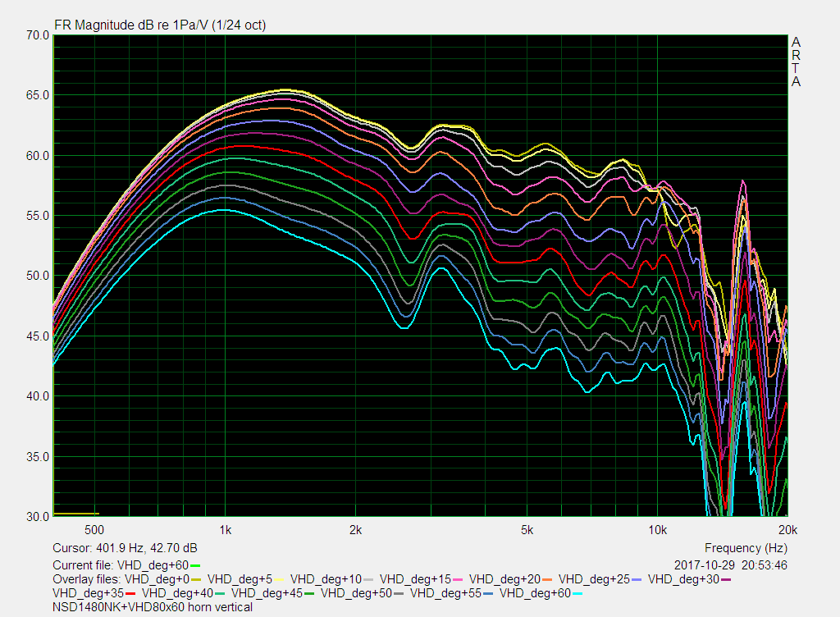Click the 'Frequency (Hz)' axis label
The width and height of the screenshot is (840, 617).
coord(746,548)
